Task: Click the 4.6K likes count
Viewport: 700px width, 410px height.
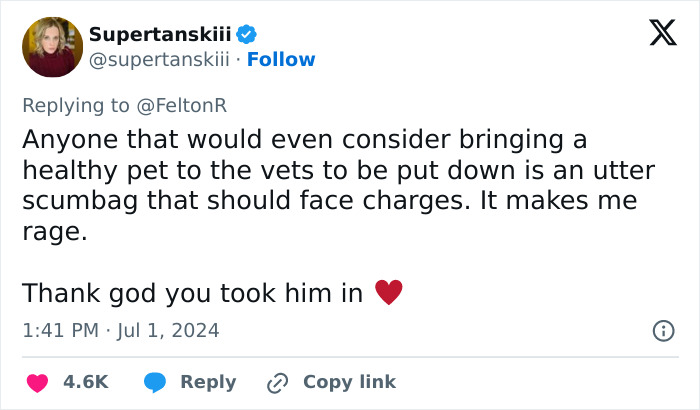Action: pos(85,382)
